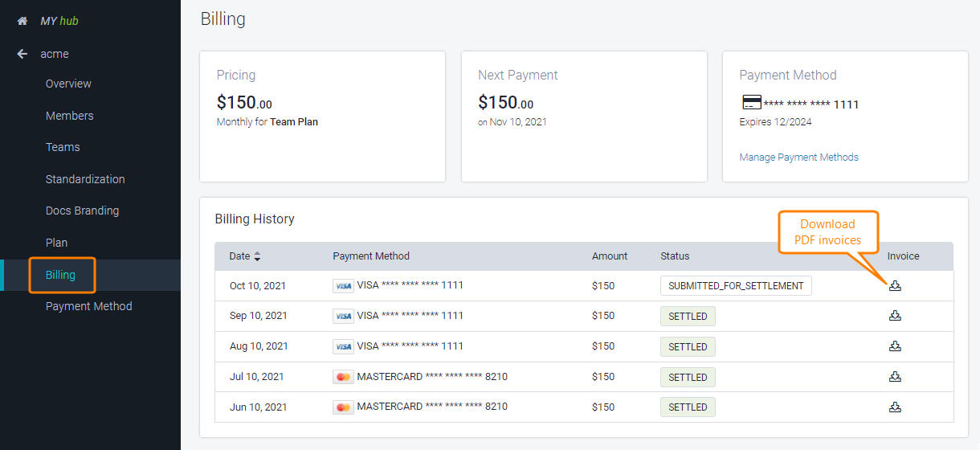Click 'Monthly for Team Plan' text

[x=267, y=122]
